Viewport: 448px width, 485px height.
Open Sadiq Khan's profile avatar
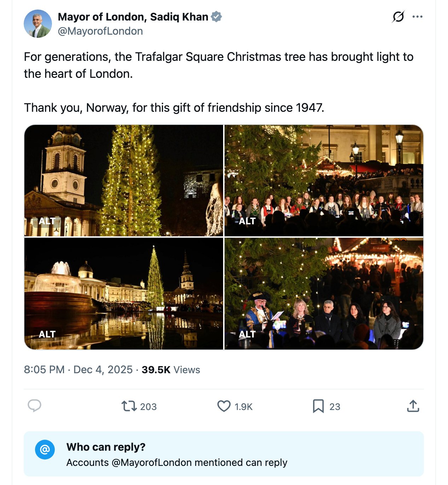38,24
